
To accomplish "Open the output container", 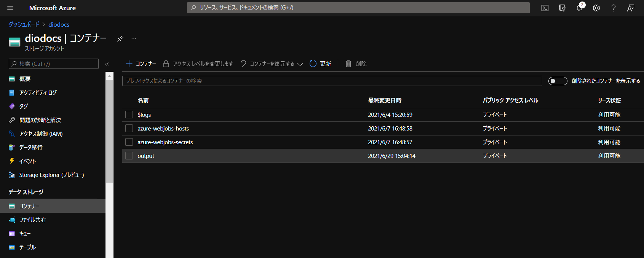I will [146, 156].
